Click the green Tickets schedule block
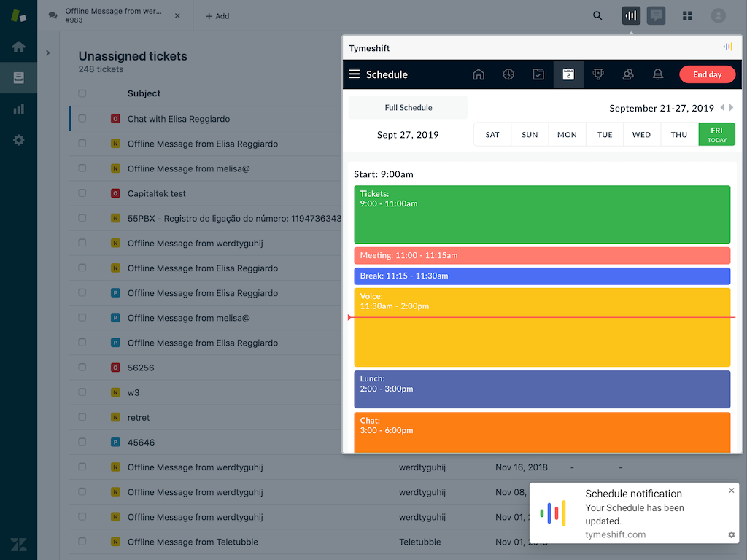This screenshot has width=747, height=560. [x=542, y=214]
